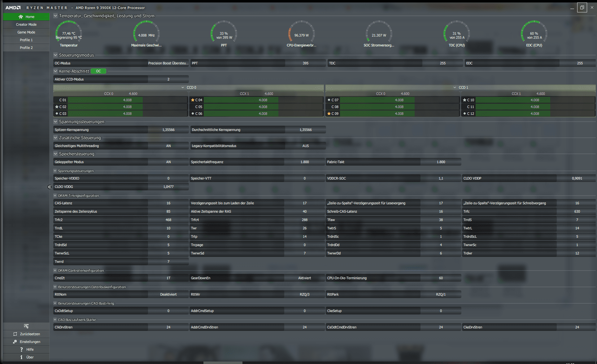Image resolution: width=597 pixels, height=364 pixels.
Task: Collapse the Zusätzliche Steuerung section
Action: (55, 138)
